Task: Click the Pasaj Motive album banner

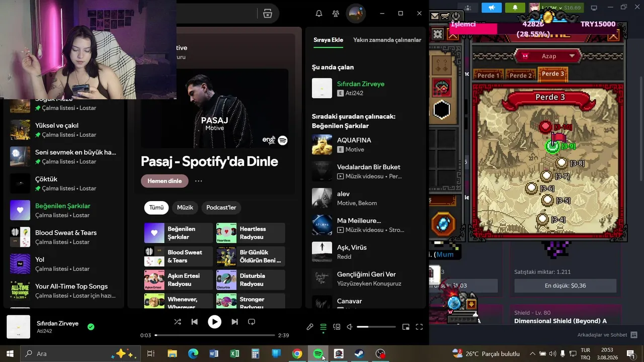Action: tap(215, 109)
